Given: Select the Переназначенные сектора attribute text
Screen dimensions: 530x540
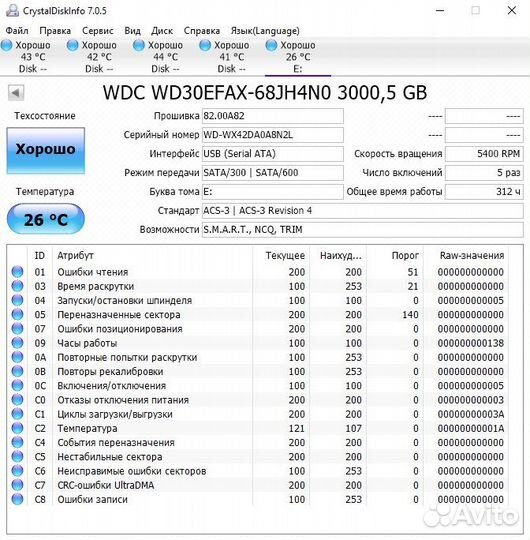Looking at the screenshot, I should [x=119, y=315].
